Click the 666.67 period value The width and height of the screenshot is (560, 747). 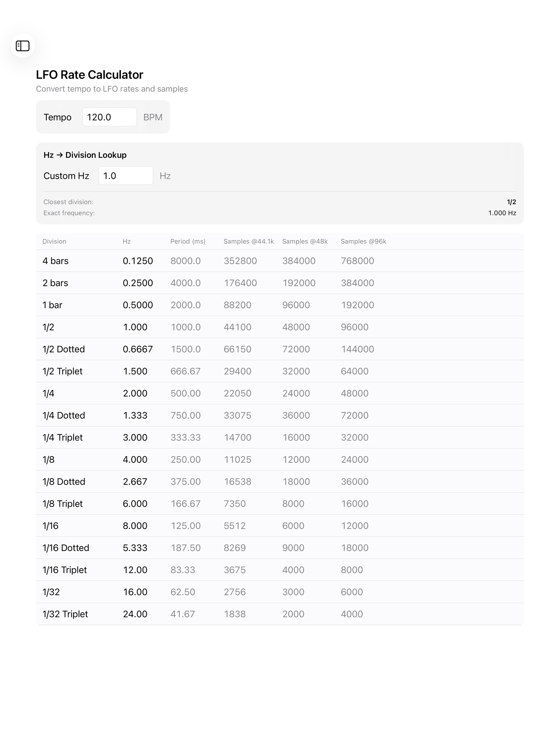[185, 371]
